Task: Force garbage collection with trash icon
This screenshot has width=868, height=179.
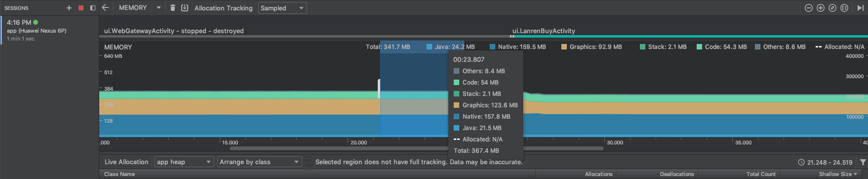Action: click(173, 8)
